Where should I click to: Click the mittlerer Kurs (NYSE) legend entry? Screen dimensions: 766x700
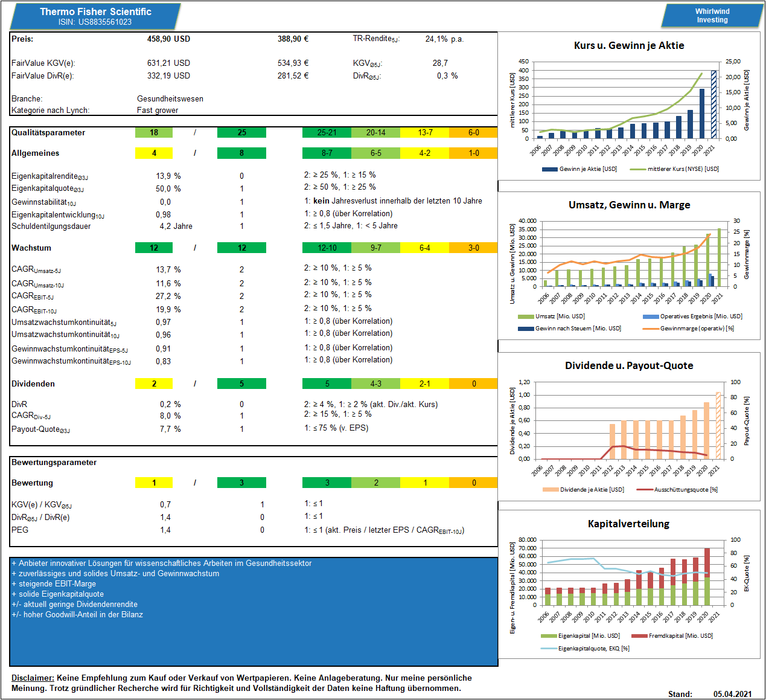coord(674,169)
